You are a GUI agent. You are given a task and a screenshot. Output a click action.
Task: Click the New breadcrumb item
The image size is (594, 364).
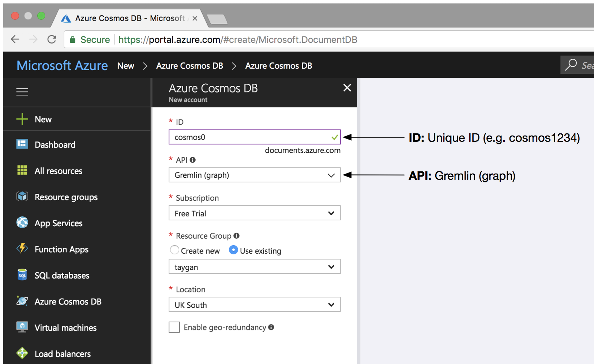tap(126, 66)
